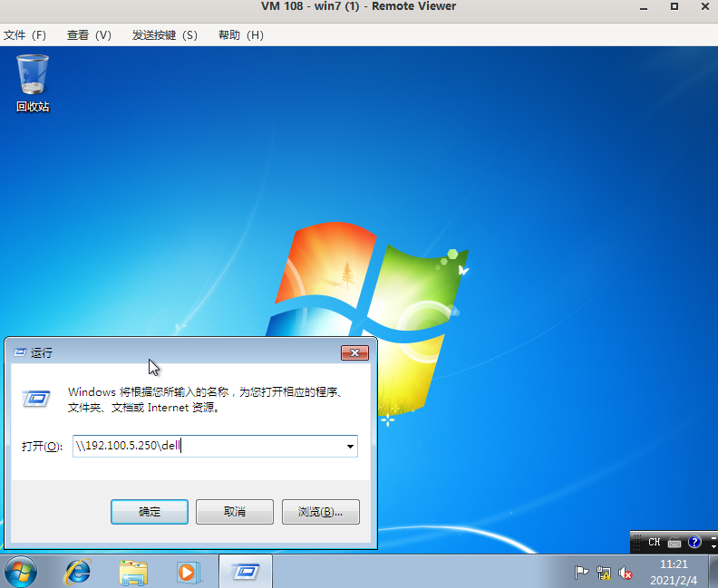
Task: Minimize the Remote Viewer window
Action: coord(644,7)
